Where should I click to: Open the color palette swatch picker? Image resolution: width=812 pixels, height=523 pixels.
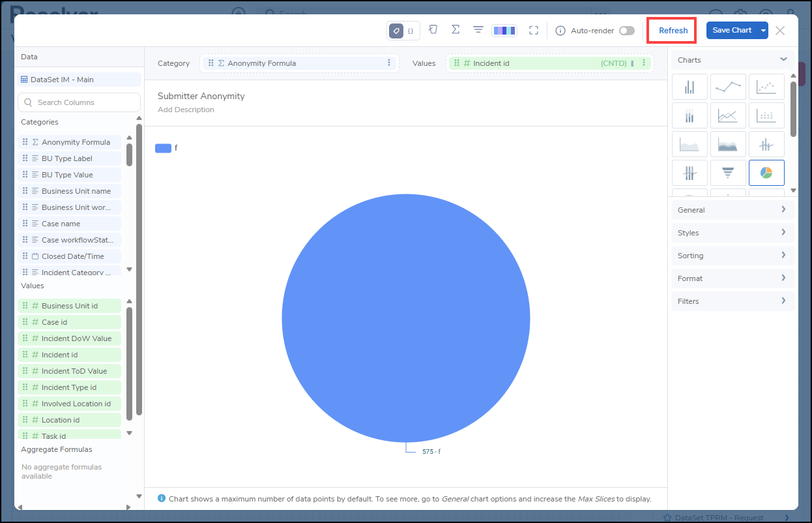(x=504, y=31)
